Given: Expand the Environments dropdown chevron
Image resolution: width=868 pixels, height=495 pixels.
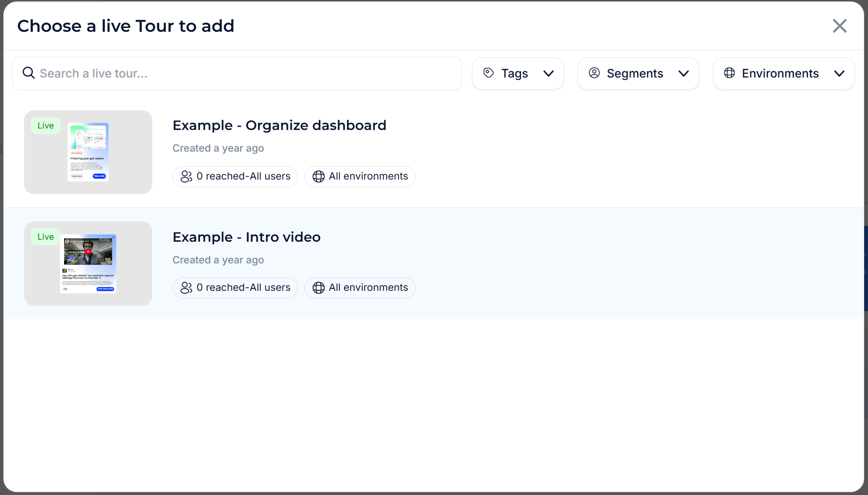Looking at the screenshot, I should pyautogui.click(x=839, y=74).
